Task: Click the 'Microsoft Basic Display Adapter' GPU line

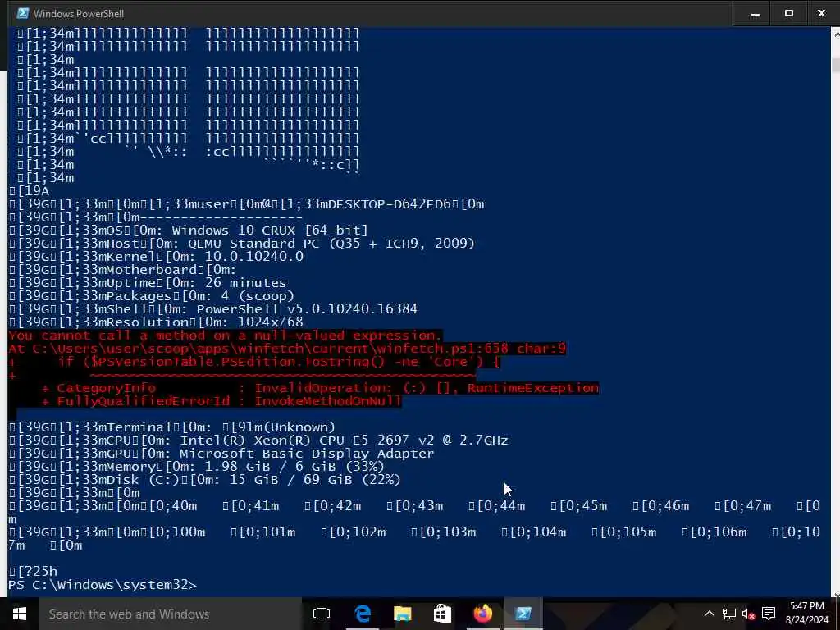Action: (x=221, y=453)
